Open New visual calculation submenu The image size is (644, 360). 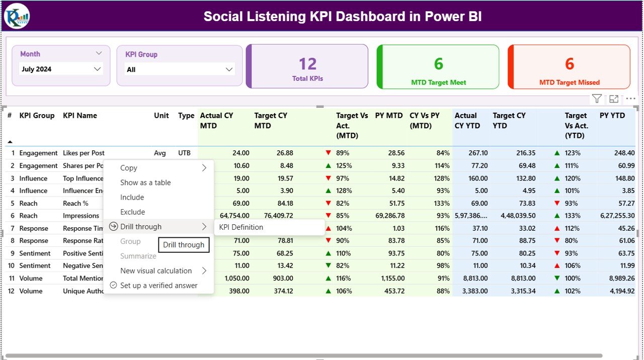(156, 271)
